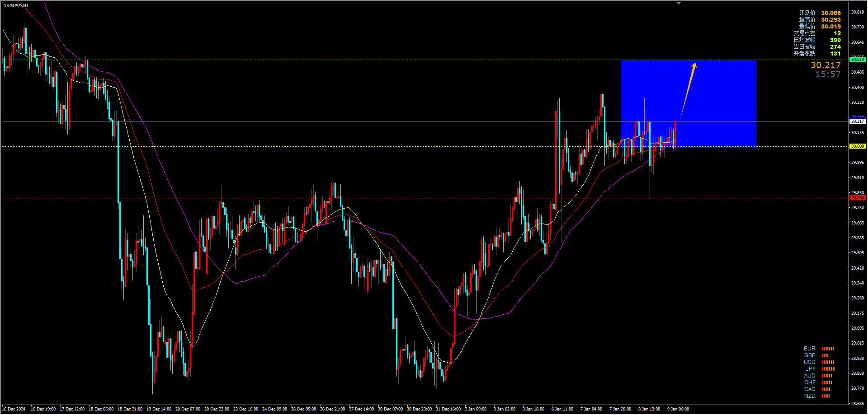This screenshot has height=415, width=868.
Task: Click the 8 Jan 13:00 time axis label
Action: coord(649,409)
